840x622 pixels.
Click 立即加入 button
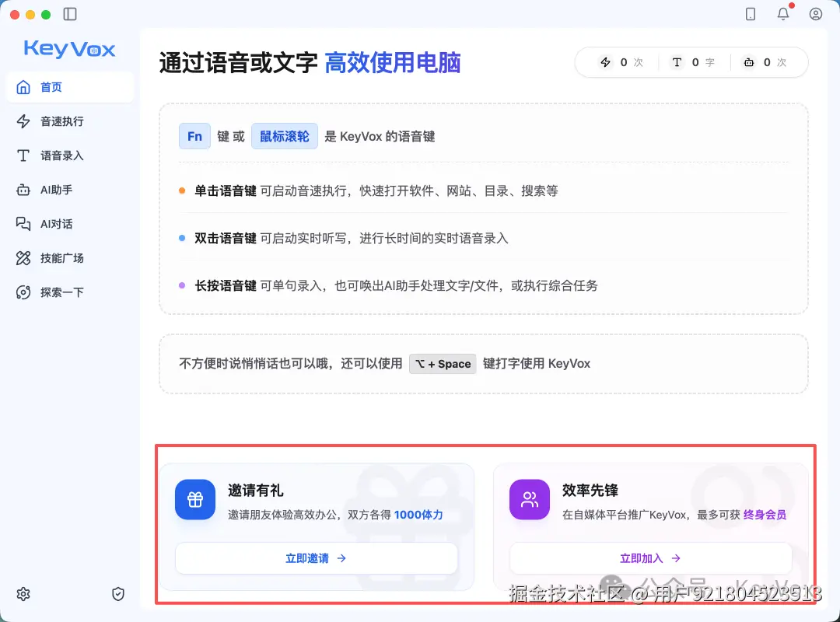[650, 558]
